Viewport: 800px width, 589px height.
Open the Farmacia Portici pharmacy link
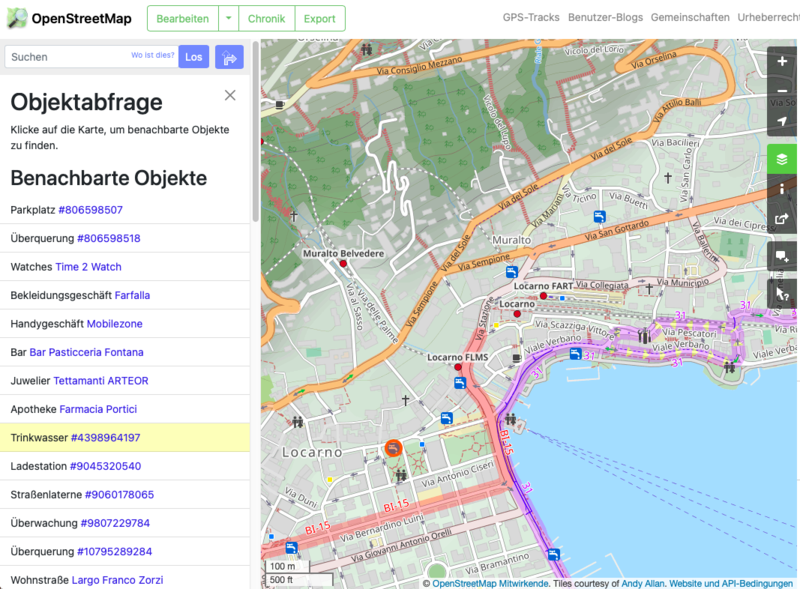(97, 409)
